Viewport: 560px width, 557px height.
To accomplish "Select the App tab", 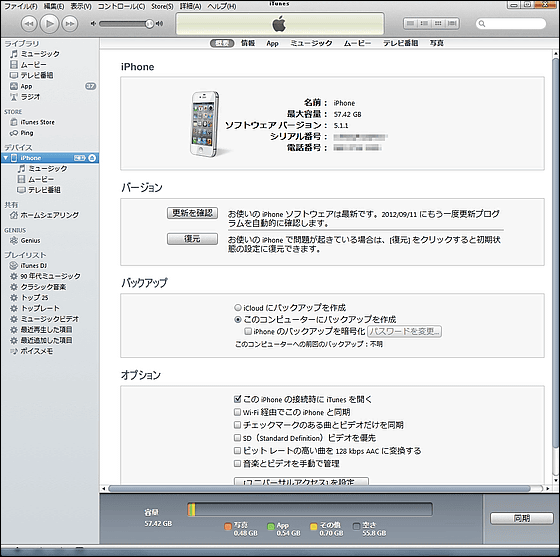I will 272,43.
